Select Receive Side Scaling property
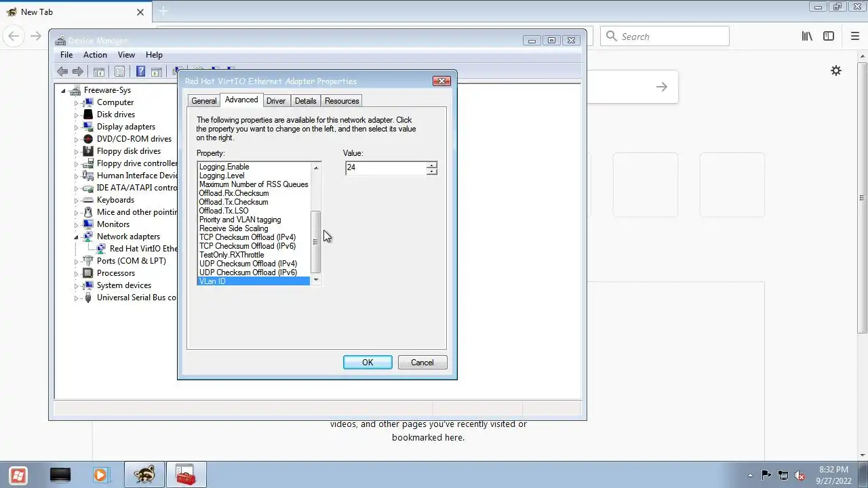The width and height of the screenshot is (868, 488). coord(233,228)
